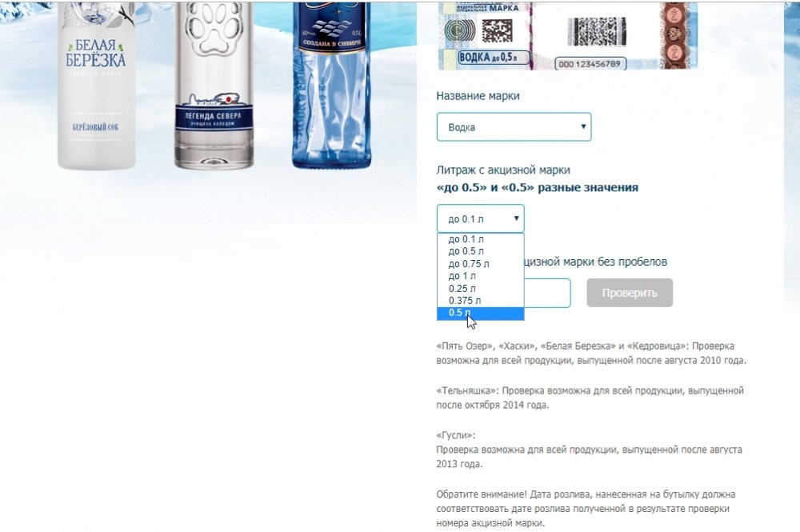Select the highlighted 0.5 л option

pos(480,313)
